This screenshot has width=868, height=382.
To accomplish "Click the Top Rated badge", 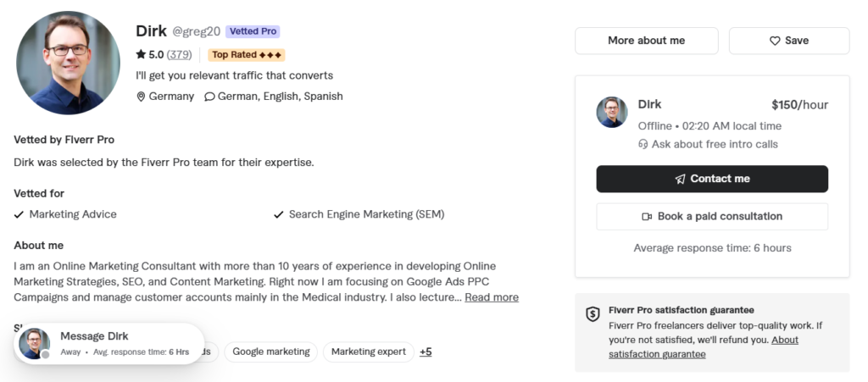I will 247,55.
